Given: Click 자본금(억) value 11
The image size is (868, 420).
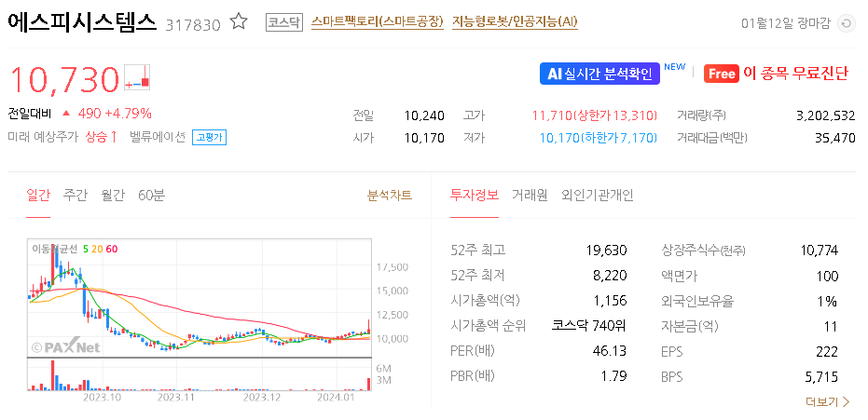Looking at the screenshot, I should tap(831, 327).
